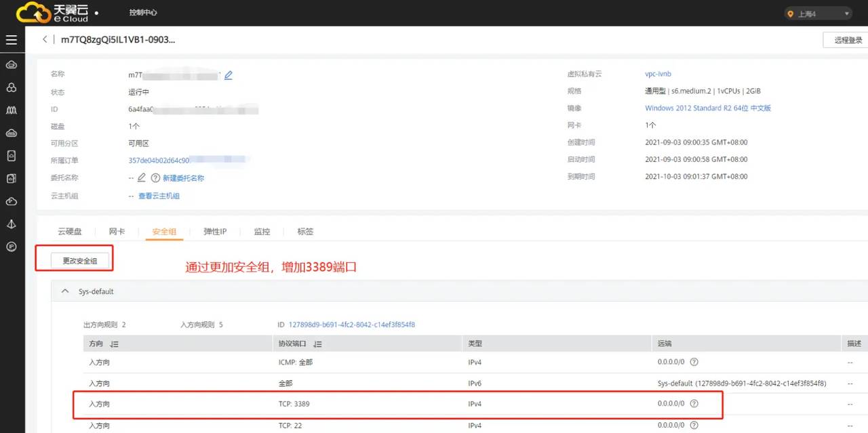Open security group ID link 127898d9-b691

(x=352, y=325)
